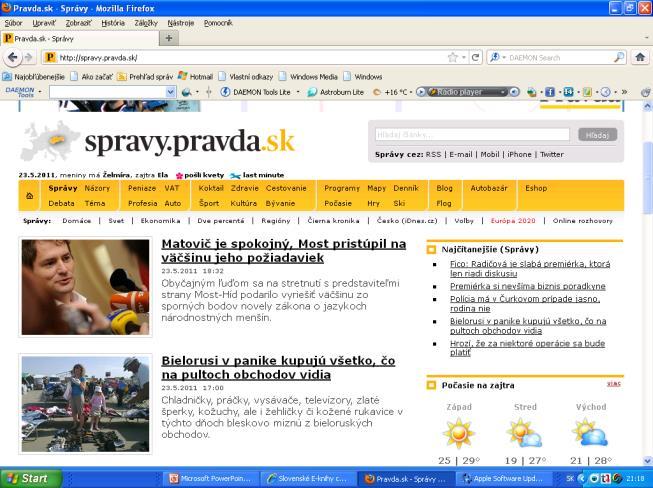This screenshot has width=653, height=488.
Task: Play the toolbar Radio player
Action: pos(421,92)
